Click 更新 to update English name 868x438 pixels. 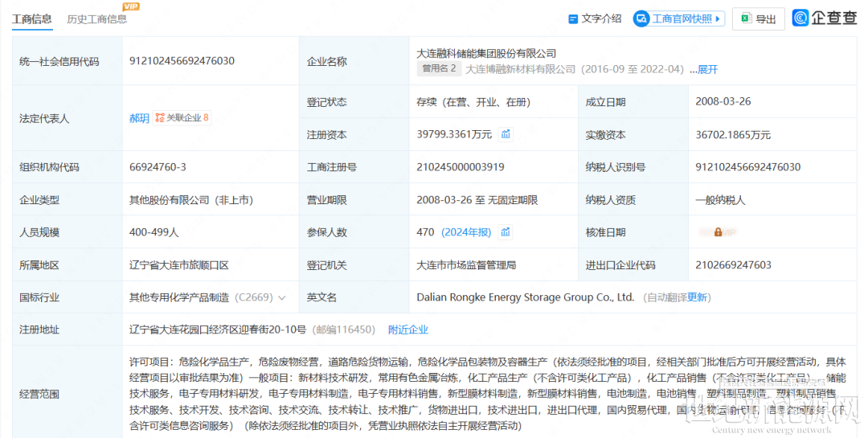click(698, 297)
